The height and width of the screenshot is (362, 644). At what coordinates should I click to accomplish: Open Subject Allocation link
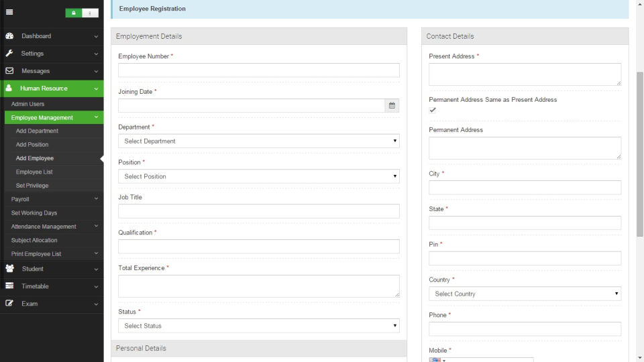click(34, 240)
